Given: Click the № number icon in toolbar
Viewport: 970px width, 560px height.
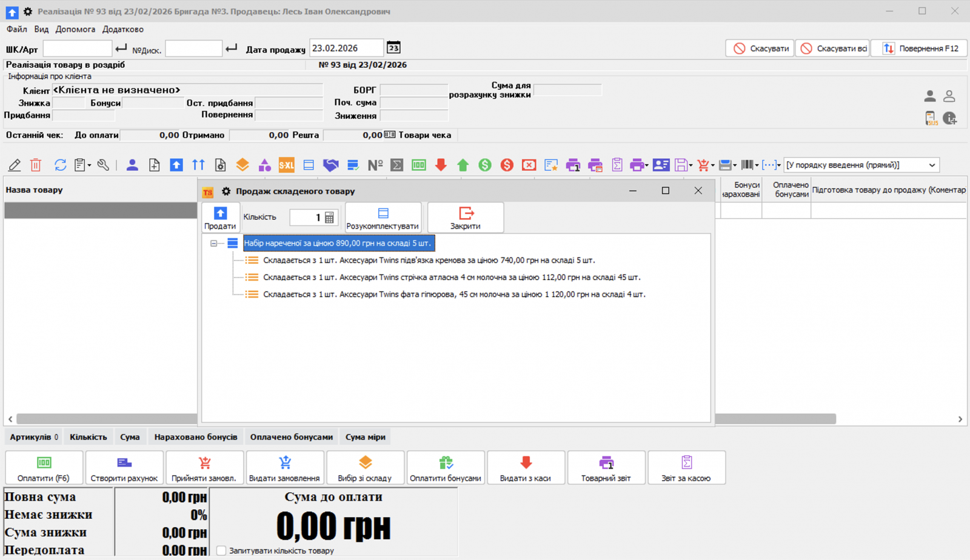Looking at the screenshot, I should 375,165.
